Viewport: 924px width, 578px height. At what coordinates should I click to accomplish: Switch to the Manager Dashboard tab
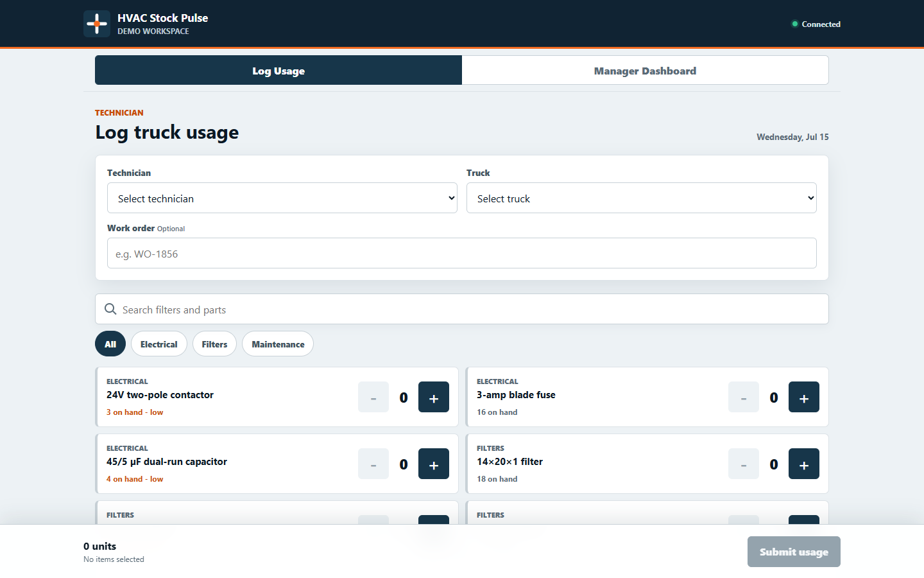click(645, 70)
